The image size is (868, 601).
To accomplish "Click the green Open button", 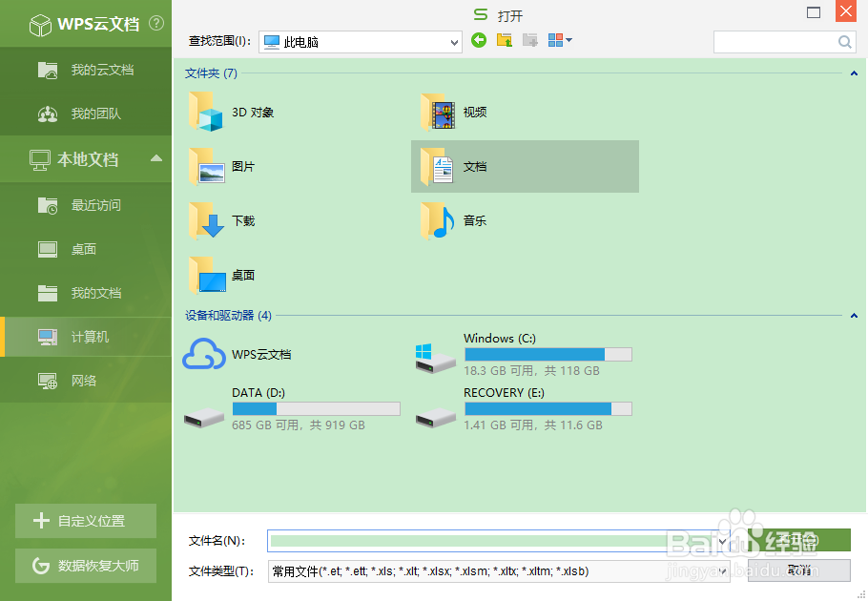I will [x=798, y=540].
